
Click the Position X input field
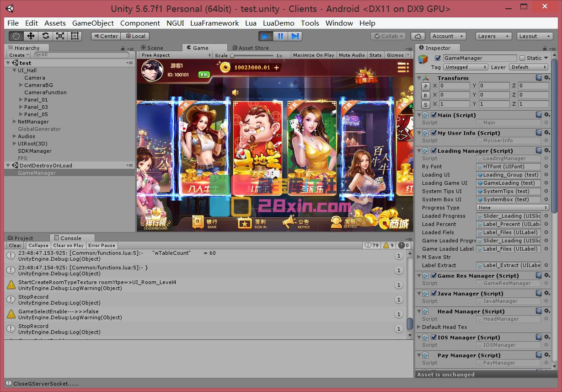click(x=455, y=86)
